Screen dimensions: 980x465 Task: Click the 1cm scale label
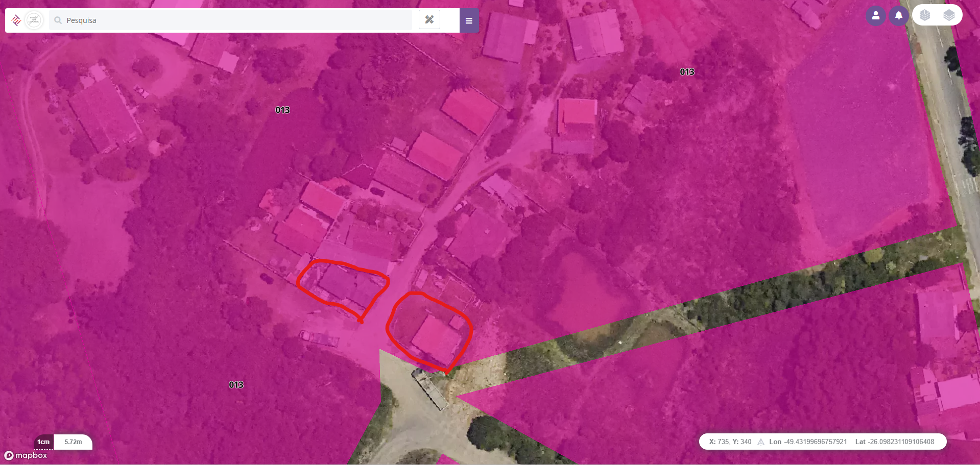(x=43, y=442)
